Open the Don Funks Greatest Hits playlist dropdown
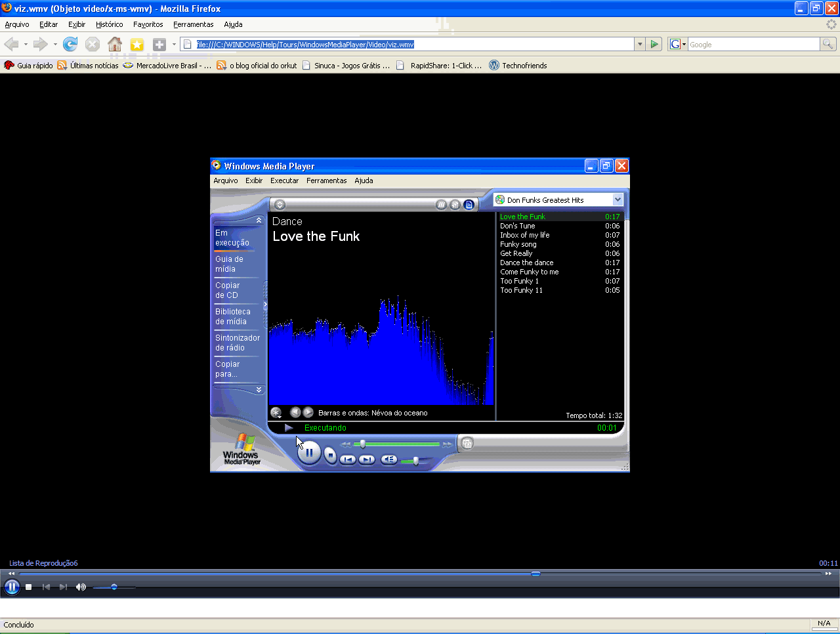Screen dimensions: 840x634 (618, 200)
